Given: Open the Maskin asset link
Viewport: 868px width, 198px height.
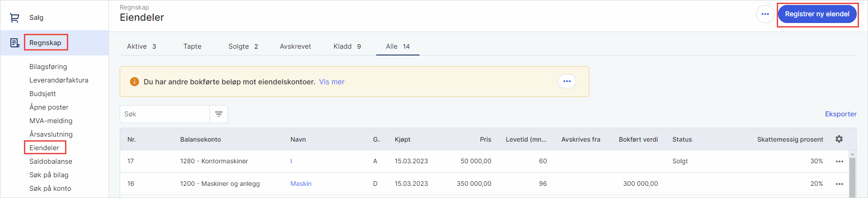Looking at the screenshot, I should click(x=301, y=184).
